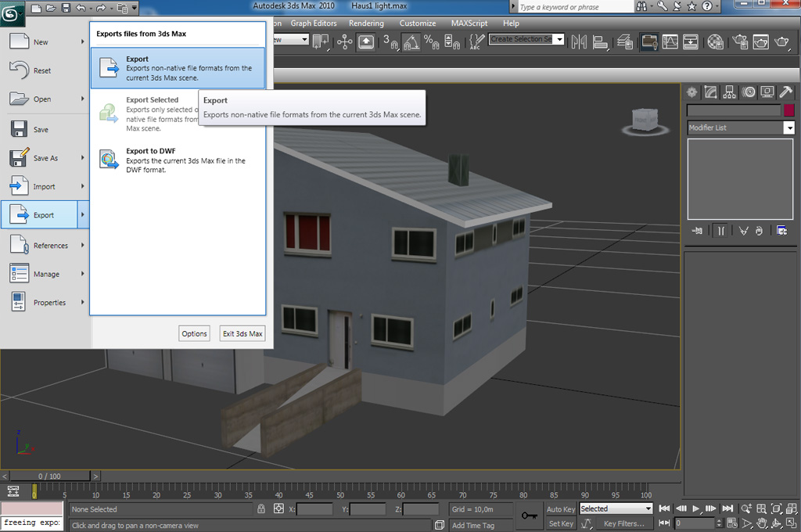Expand the Modifier List dropdown
The height and width of the screenshot is (532, 801).
pos(788,128)
